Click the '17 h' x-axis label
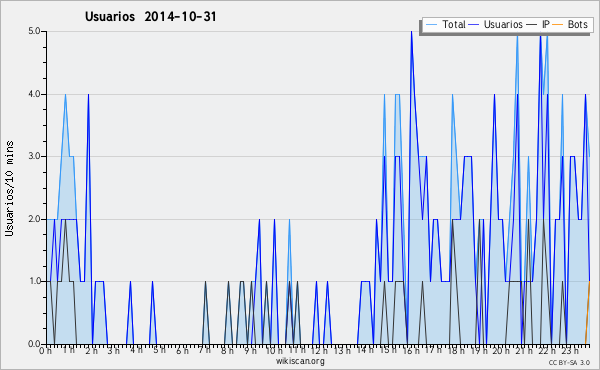The image size is (600, 370). pos(433,350)
